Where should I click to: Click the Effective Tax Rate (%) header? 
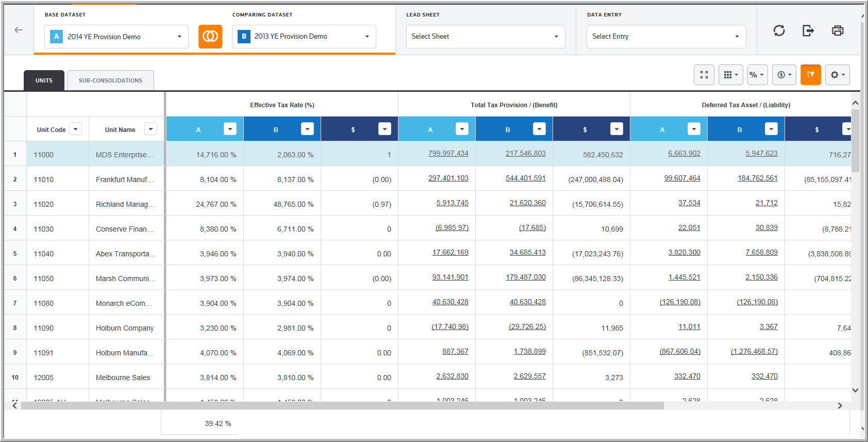click(x=282, y=105)
